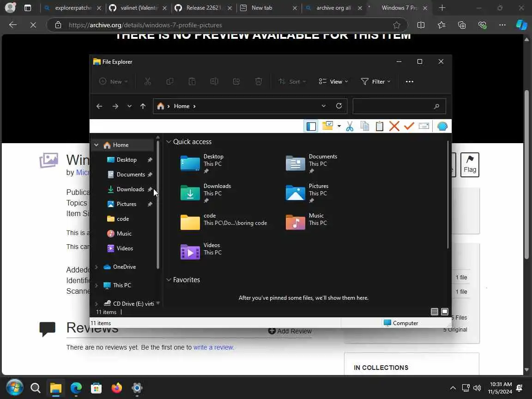Viewport: 532px width, 399px height.
Task: Switch to details view in status bar
Action: [x=434, y=312]
